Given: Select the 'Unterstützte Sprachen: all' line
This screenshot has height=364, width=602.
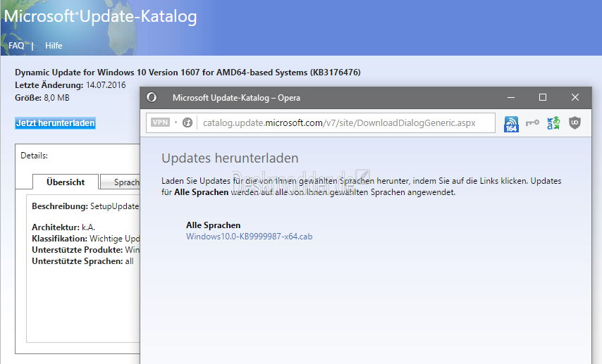Looking at the screenshot, I should [82, 261].
